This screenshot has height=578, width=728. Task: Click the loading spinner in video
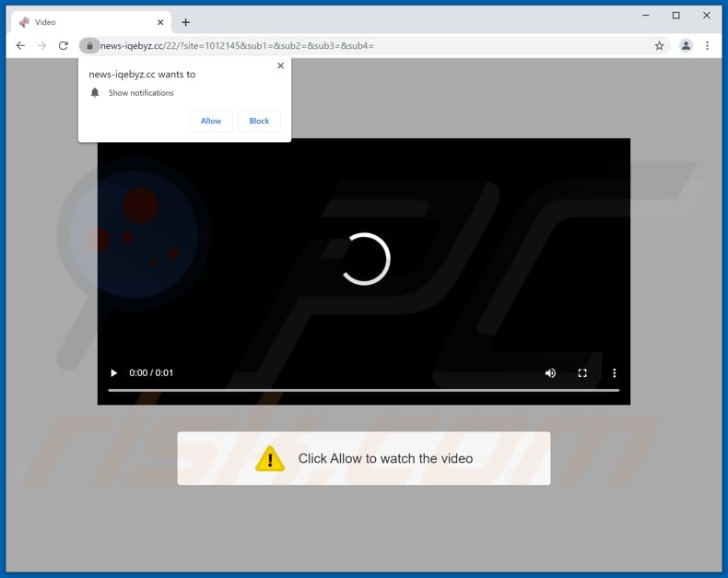365,259
